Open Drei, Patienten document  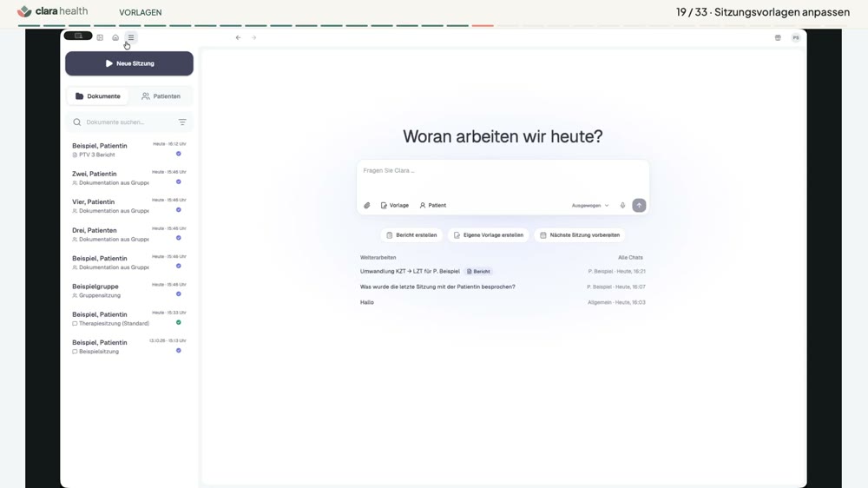coord(129,234)
